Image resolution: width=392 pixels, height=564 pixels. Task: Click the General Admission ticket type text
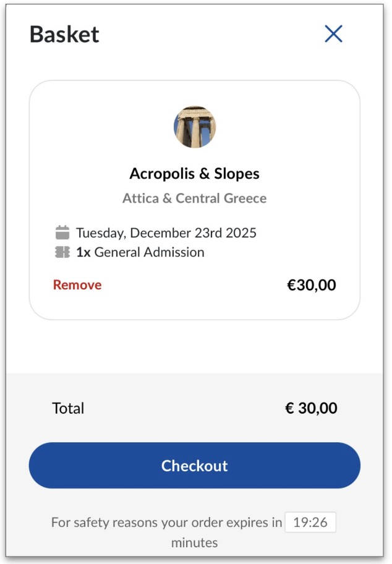(149, 252)
